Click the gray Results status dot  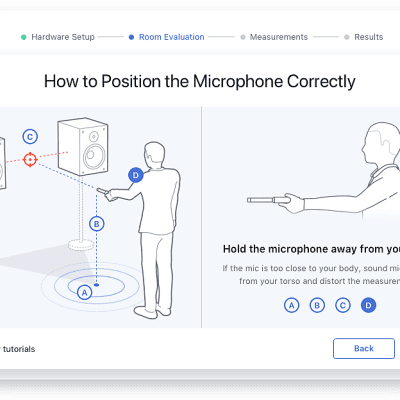[x=347, y=37]
